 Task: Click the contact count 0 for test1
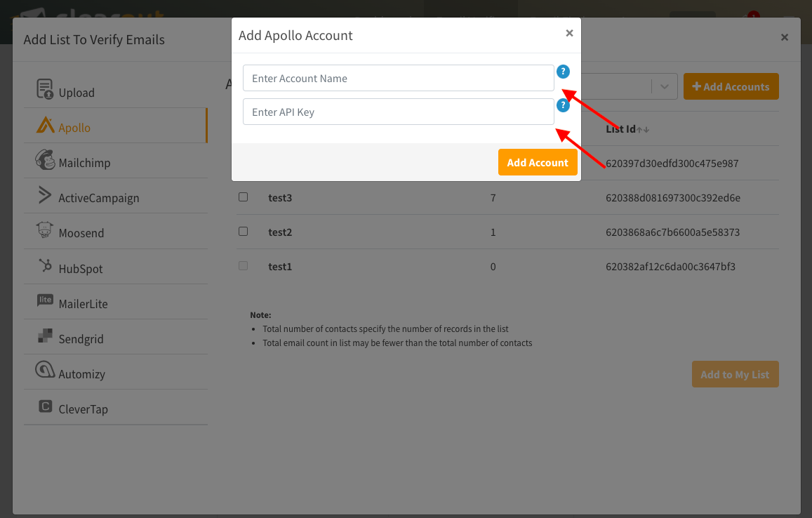click(493, 267)
